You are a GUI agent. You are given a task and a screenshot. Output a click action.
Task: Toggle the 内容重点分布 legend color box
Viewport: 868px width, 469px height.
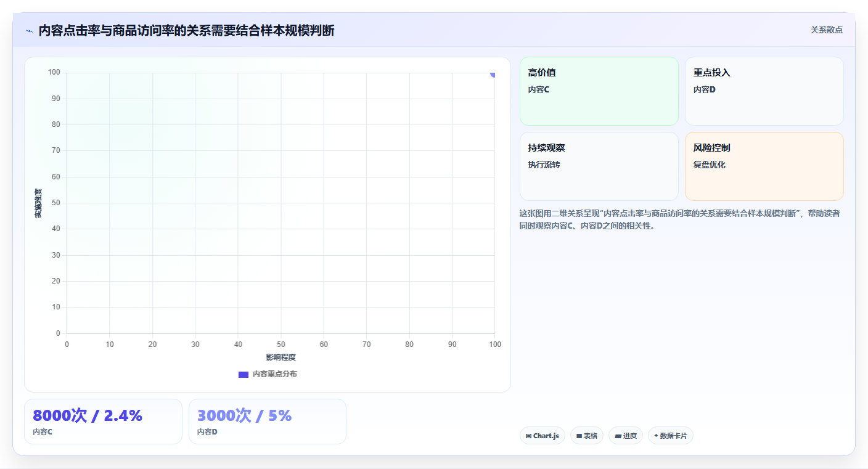point(243,374)
